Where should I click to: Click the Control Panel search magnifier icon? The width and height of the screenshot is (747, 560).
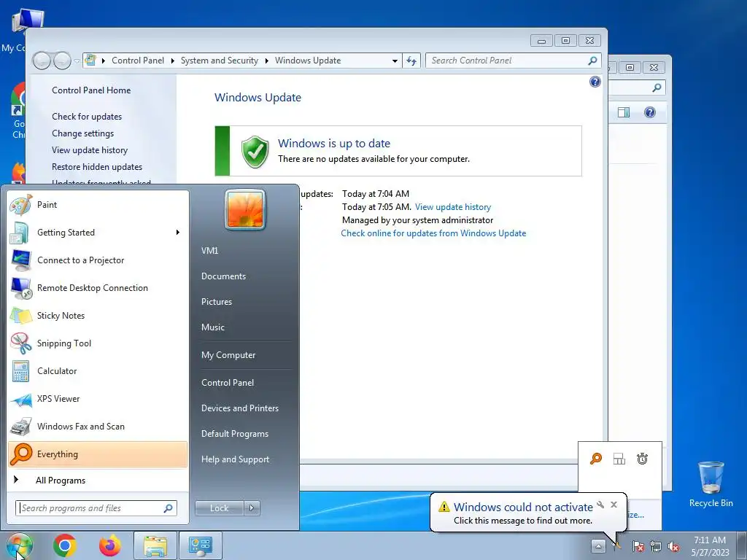coord(592,61)
